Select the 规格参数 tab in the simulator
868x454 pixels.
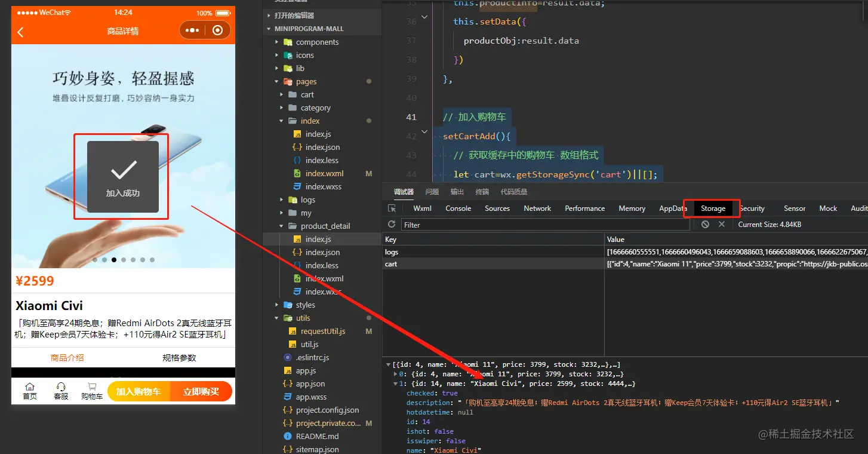(179, 358)
